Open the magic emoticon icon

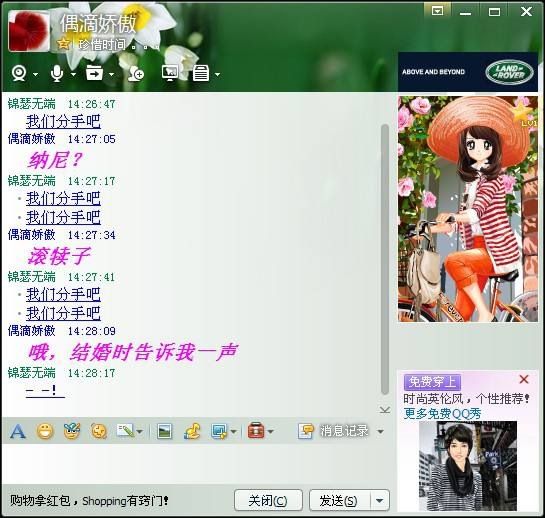pyautogui.click(x=72, y=431)
